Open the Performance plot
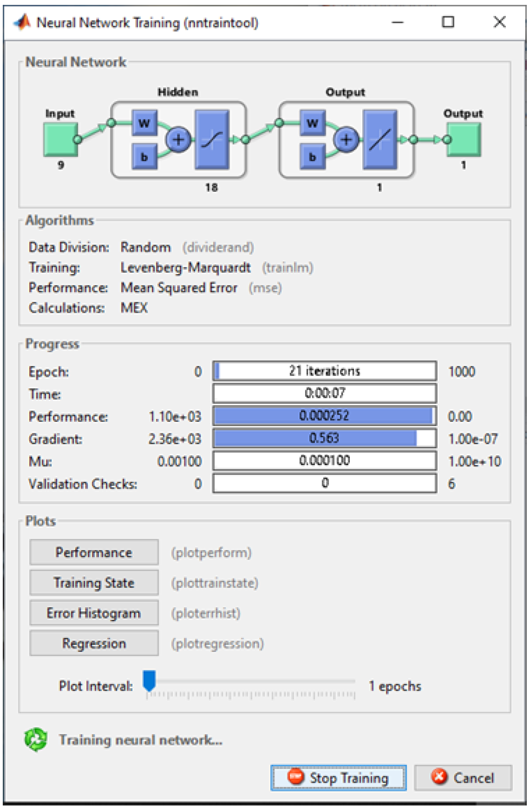532x810 pixels. point(94,553)
